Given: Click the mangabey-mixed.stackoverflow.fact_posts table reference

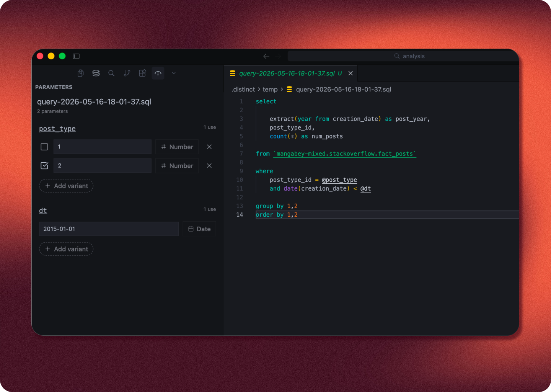Looking at the screenshot, I should [345, 154].
